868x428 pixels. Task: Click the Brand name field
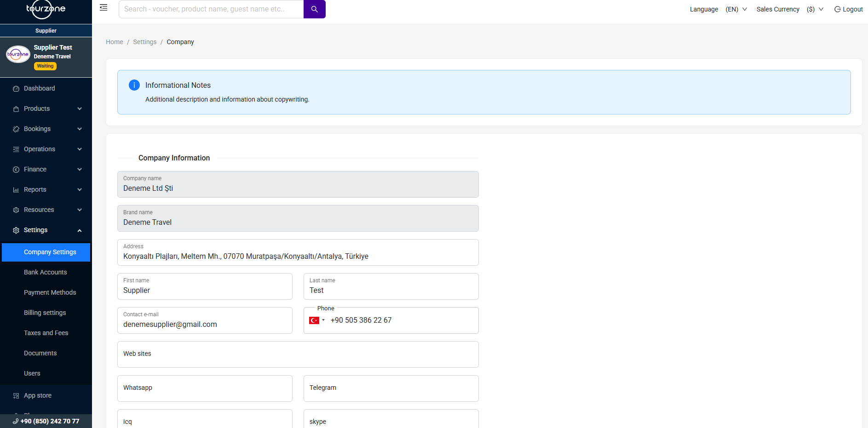pyautogui.click(x=298, y=218)
